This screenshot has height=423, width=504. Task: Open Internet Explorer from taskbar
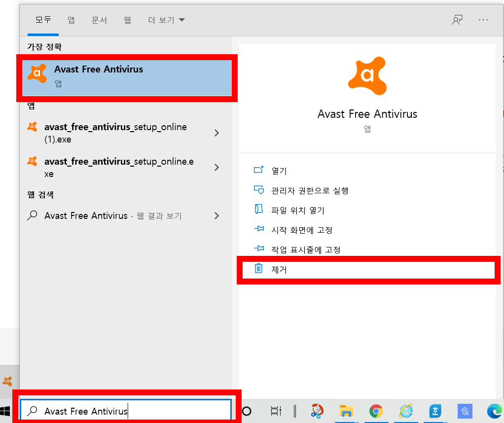click(406, 411)
